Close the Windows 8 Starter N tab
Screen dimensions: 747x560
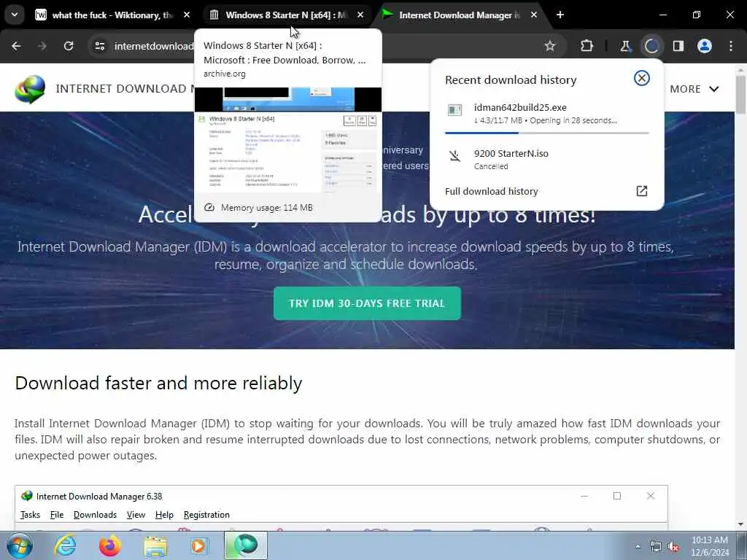click(360, 15)
